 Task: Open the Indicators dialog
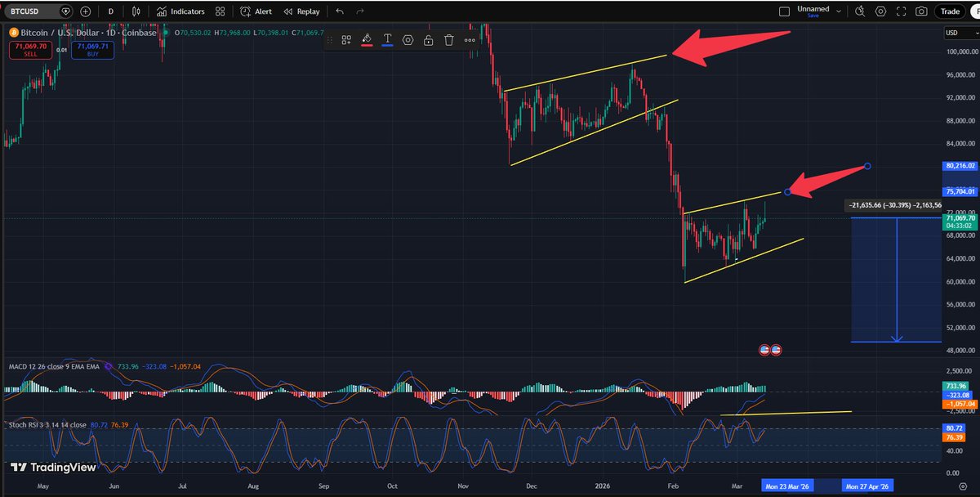click(x=180, y=11)
